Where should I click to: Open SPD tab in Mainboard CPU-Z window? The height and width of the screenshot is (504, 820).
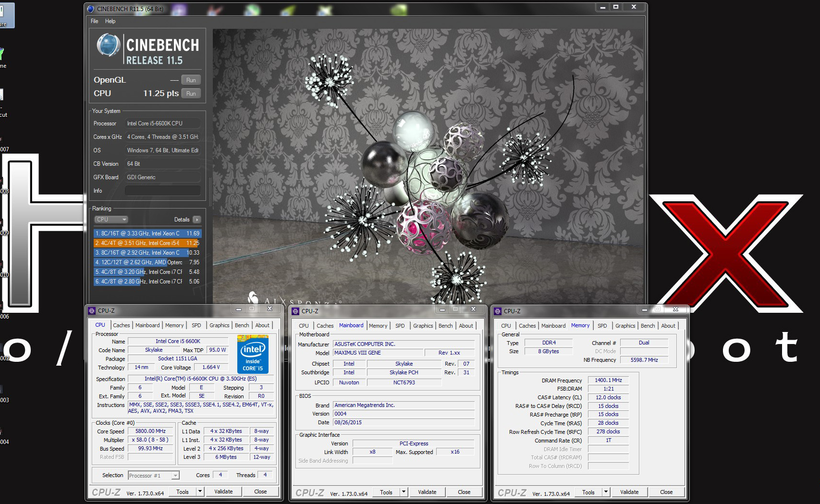coord(400,326)
